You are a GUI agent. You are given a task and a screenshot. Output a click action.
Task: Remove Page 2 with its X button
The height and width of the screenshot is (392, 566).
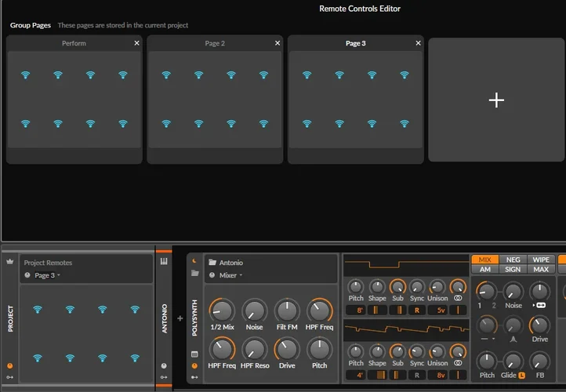278,44
